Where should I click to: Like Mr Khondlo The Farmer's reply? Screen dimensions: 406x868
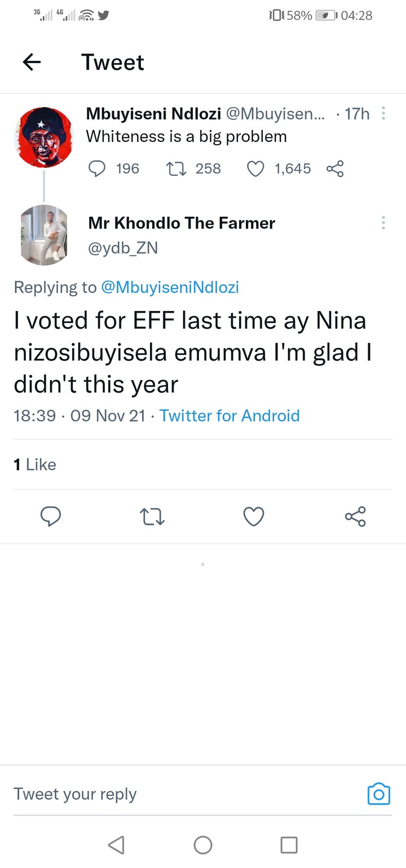tap(254, 516)
